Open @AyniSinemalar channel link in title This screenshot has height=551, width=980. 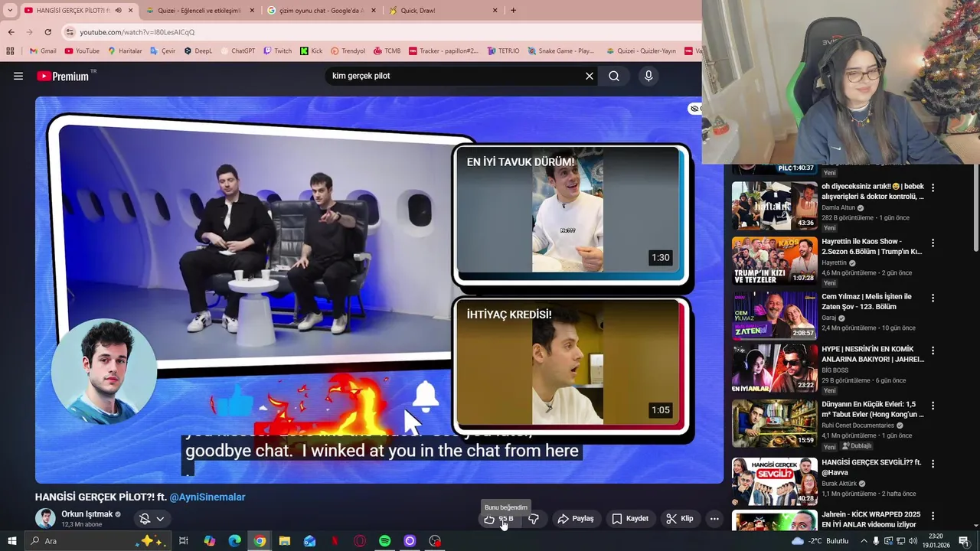pos(207,497)
